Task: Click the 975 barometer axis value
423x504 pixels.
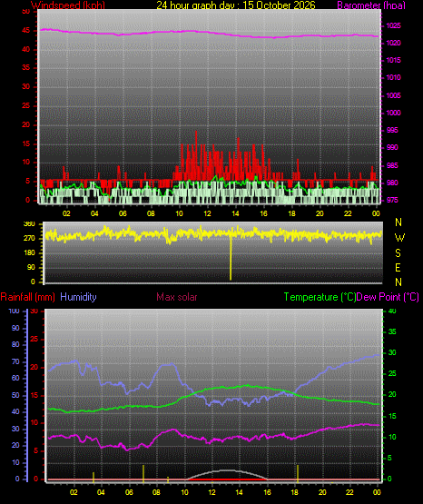Action: pos(392,201)
